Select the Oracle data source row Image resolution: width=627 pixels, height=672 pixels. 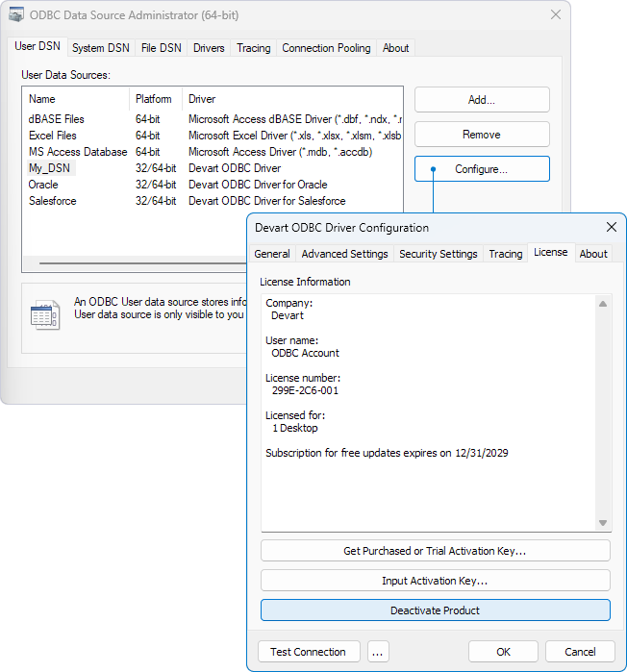213,185
